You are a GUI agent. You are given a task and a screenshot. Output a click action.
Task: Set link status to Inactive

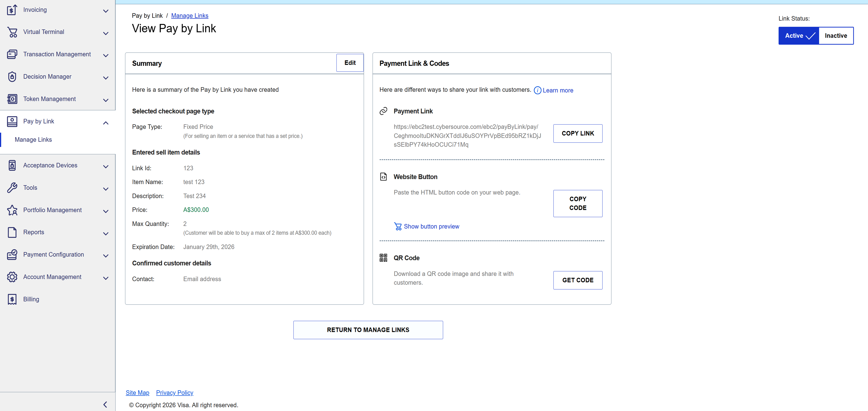point(836,36)
